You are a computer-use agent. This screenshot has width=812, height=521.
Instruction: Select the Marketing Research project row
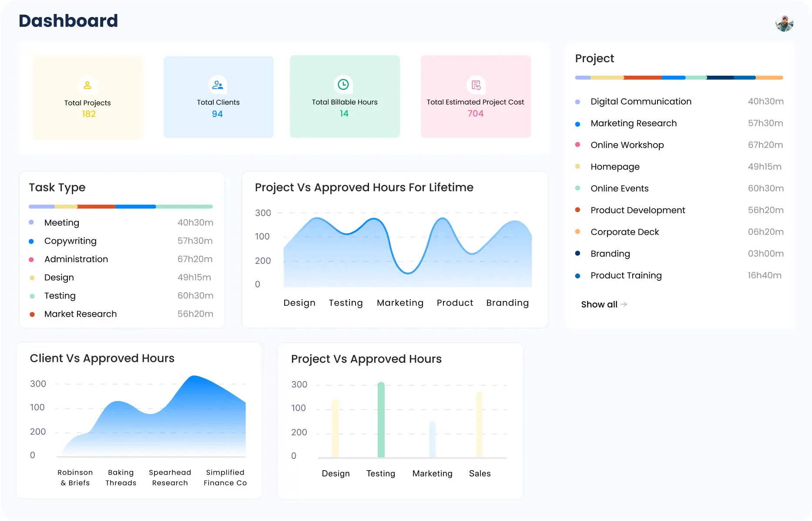click(x=679, y=123)
